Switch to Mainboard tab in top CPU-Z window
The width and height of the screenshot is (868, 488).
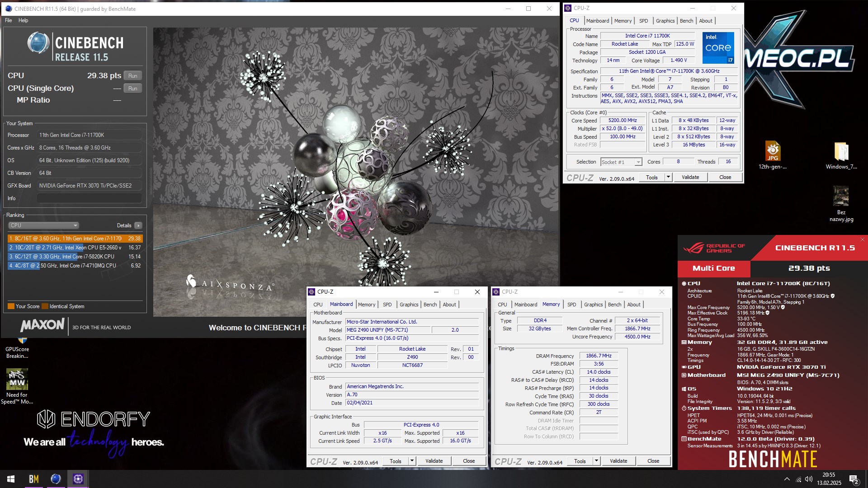597,21
